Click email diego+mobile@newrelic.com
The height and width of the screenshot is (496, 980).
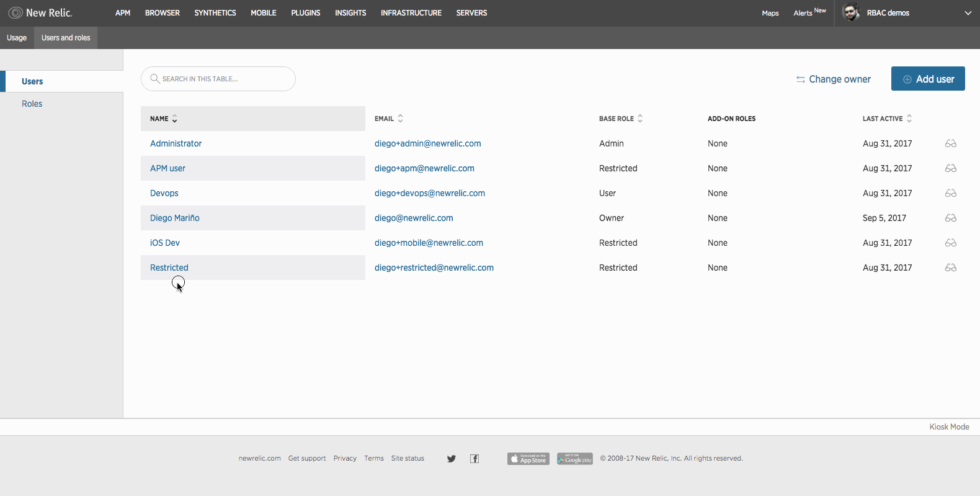[x=429, y=243]
